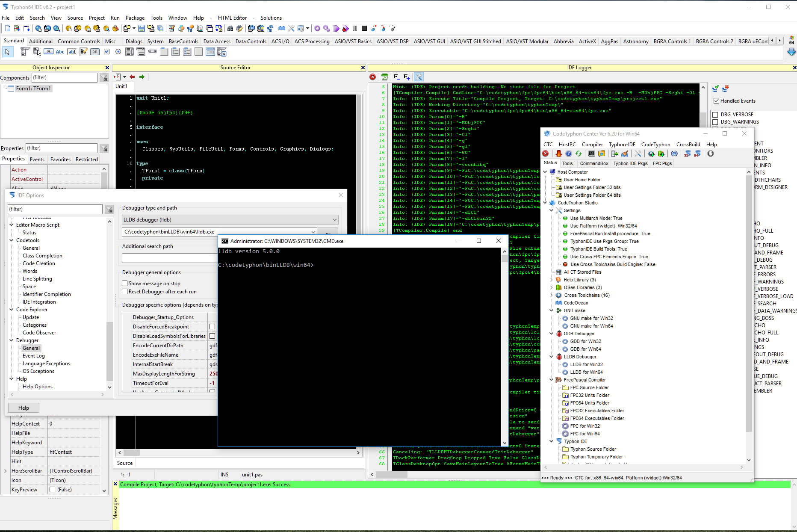Click the Save file floppy icon
This screenshot has height=532, width=797.
(x=141, y=28)
